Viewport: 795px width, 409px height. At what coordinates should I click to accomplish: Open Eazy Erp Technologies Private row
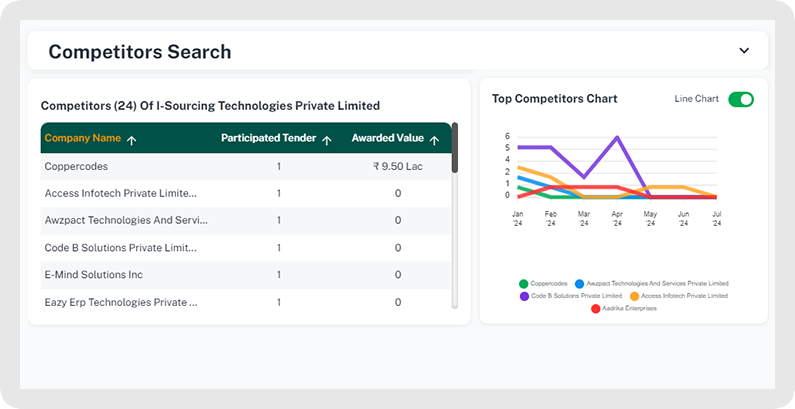point(120,301)
